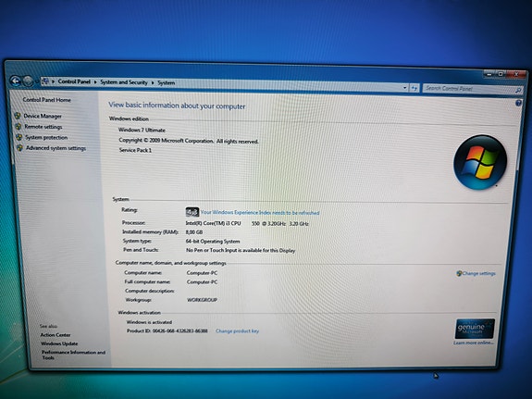Select System and Security in the breadcrumb
532x399 pixels.
click(124, 82)
